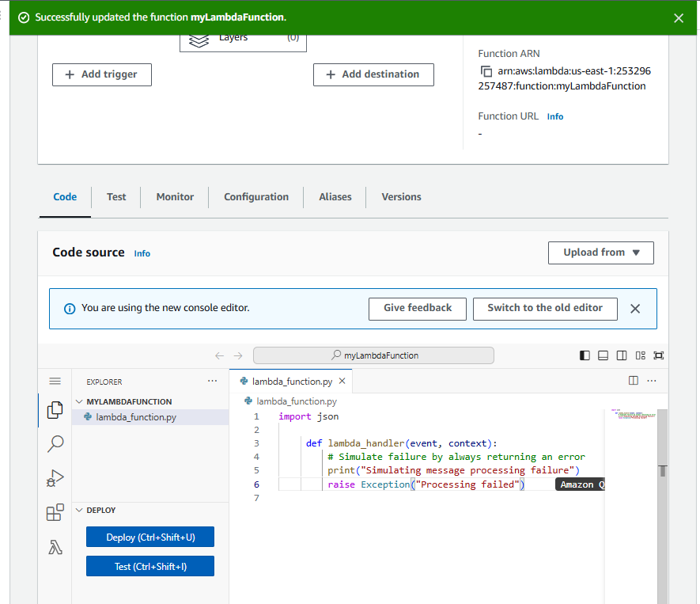
Task: Collapse the MYLAMBDAFUNCTION folder tree
Action: [79, 401]
